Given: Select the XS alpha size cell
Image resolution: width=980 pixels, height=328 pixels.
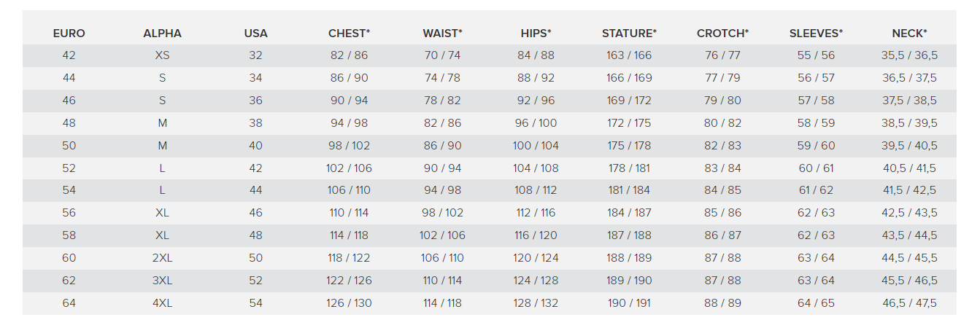Looking at the screenshot, I should (162, 55).
